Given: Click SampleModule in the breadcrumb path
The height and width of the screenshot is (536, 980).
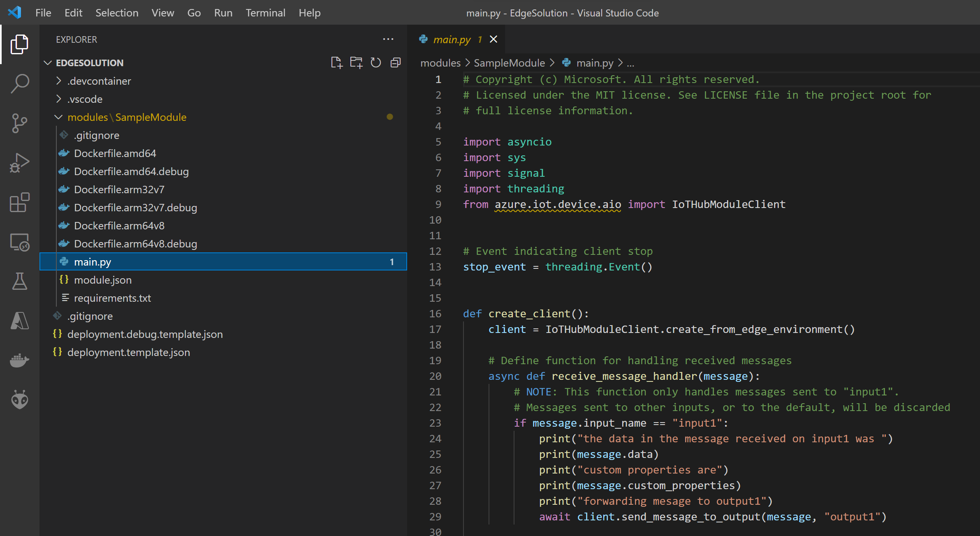Looking at the screenshot, I should pos(509,63).
